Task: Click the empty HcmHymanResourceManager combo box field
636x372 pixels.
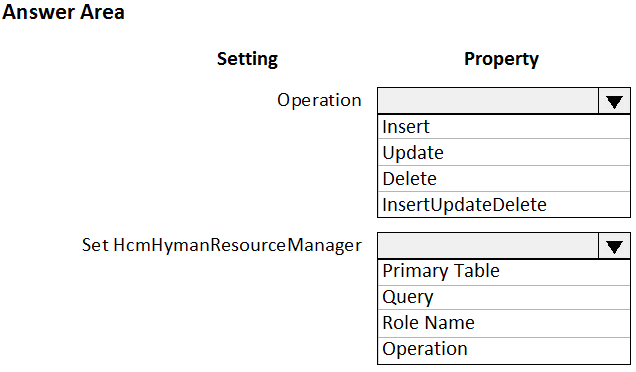Action: (x=488, y=245)
